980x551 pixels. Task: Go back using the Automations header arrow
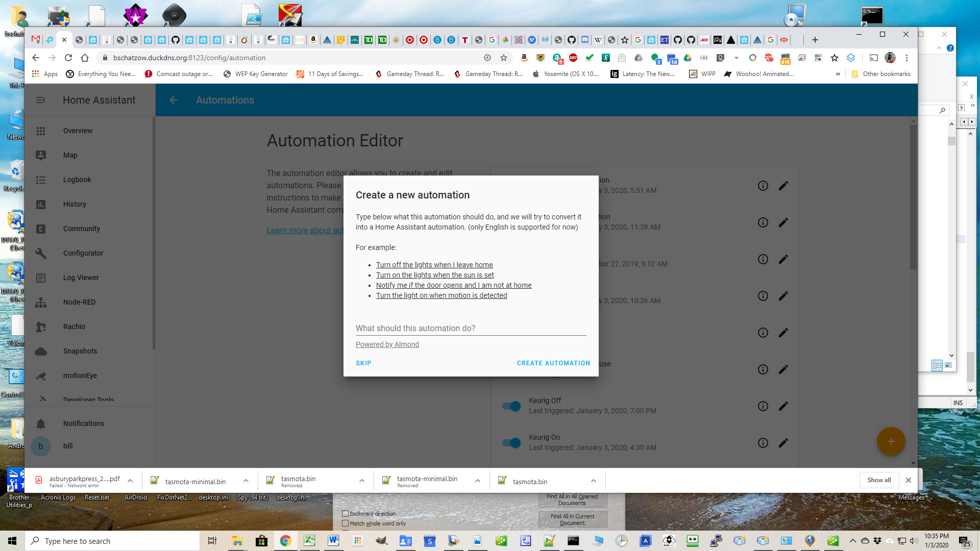[x=174, y=101]
